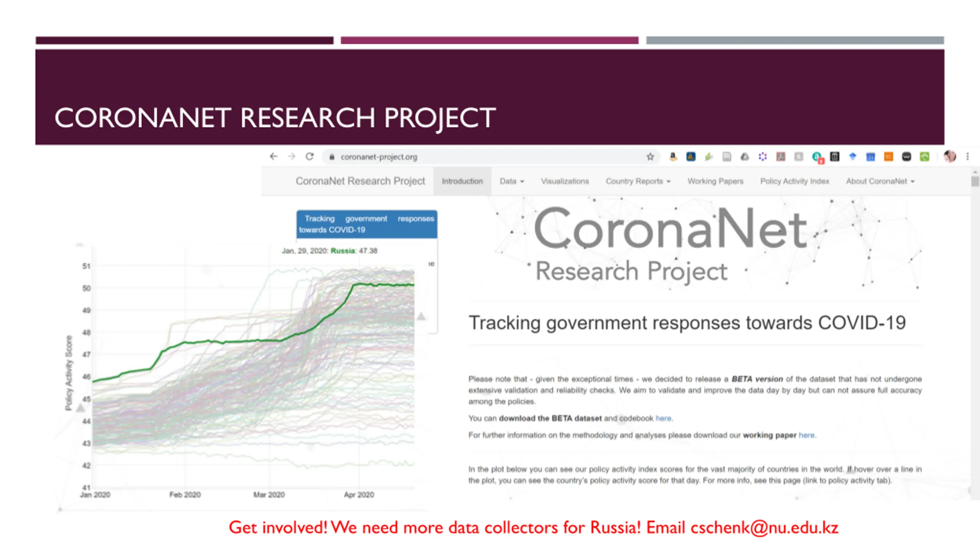The height and width of the screenshot is (551, 980).
Task: Click the browser forward arrow
Action: (x=292, y=156)
